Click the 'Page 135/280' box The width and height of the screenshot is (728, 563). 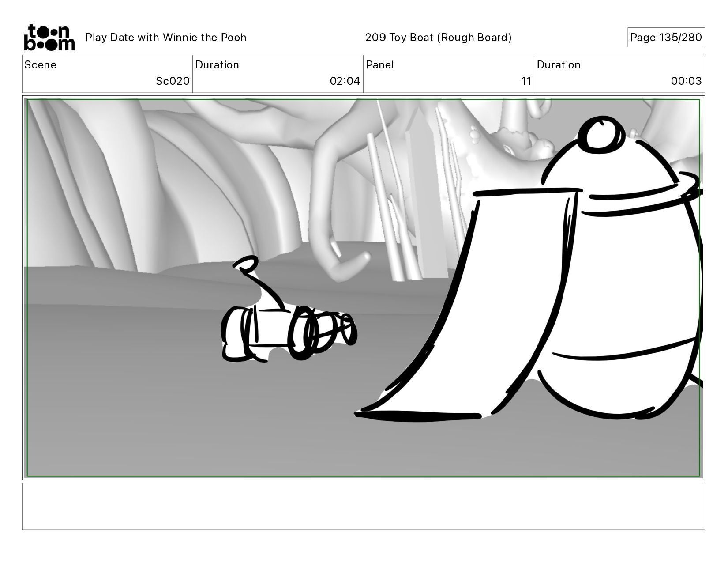(666, 38)
